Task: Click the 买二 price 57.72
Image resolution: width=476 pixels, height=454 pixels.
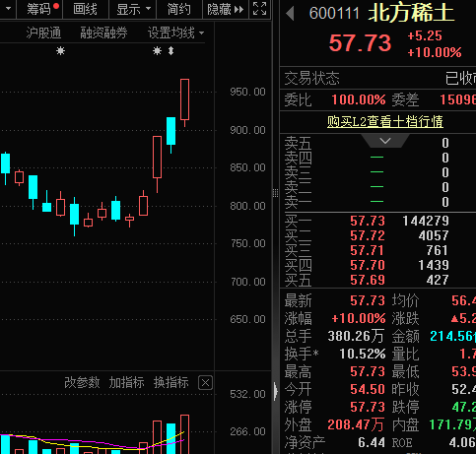Action: pyautogui.click(x=368, y=235)
